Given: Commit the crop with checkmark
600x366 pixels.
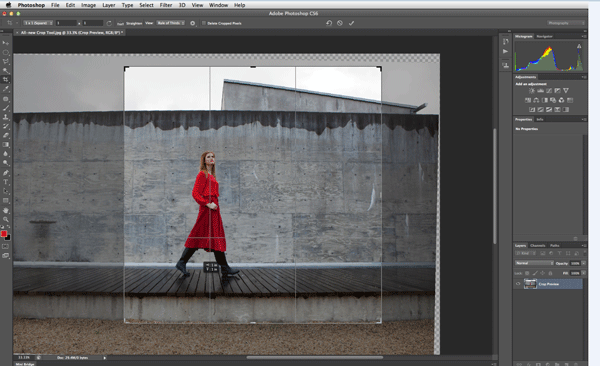Looking at the screenshot, I should click(351, 23).
